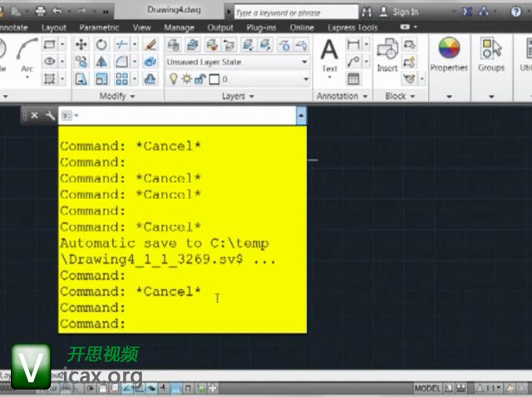Toggle Annotation Monitor plus icon in status bar
This screenshot has height=397, width=532.
click(213, 388)
